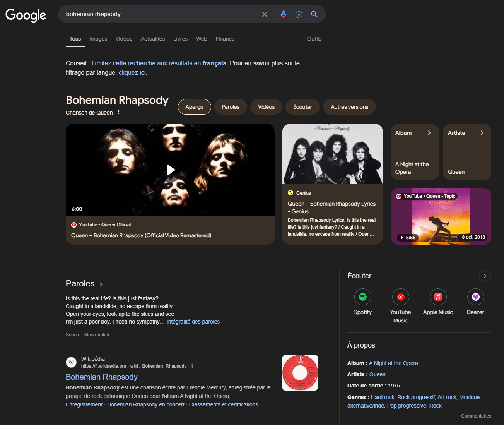Select the Finance tab

coord(225,39)
